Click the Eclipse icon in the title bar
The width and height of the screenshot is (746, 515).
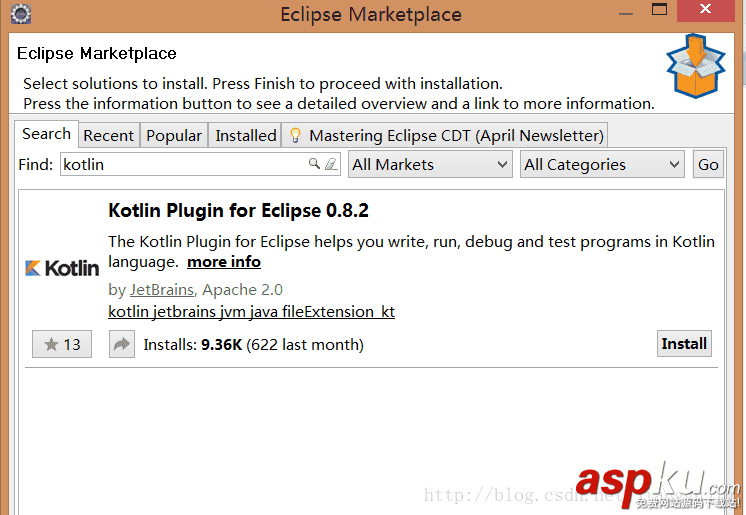pos(21,14)
